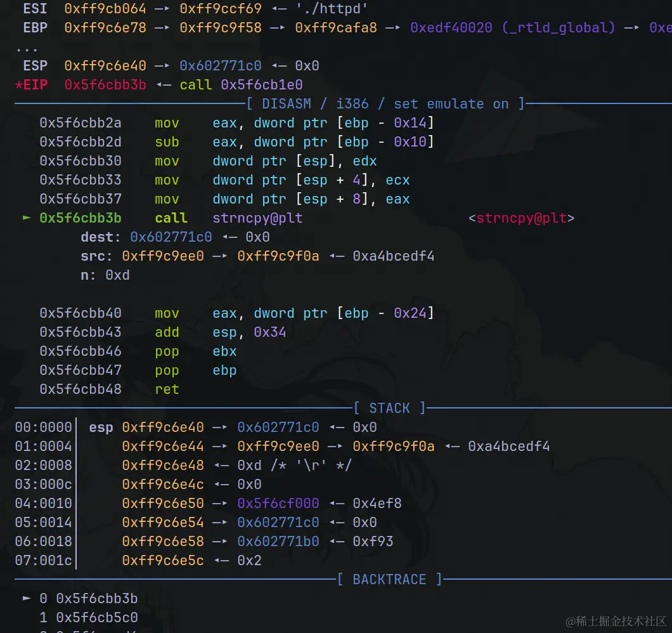Viewport: 672px width, 633px height.
Task: Click 0xa4bcedf4 in the src line
Action: click(394, 256)
